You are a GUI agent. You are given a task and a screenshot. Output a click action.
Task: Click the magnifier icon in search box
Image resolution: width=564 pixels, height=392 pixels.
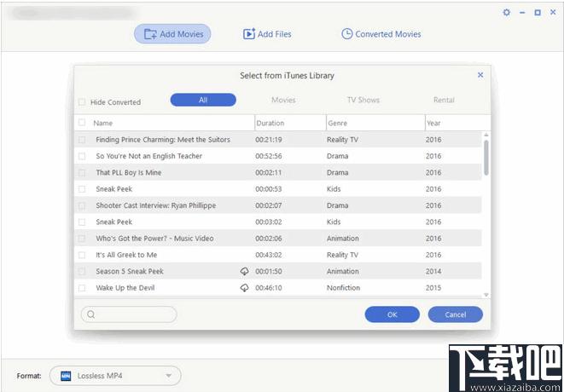coord(90,314)
